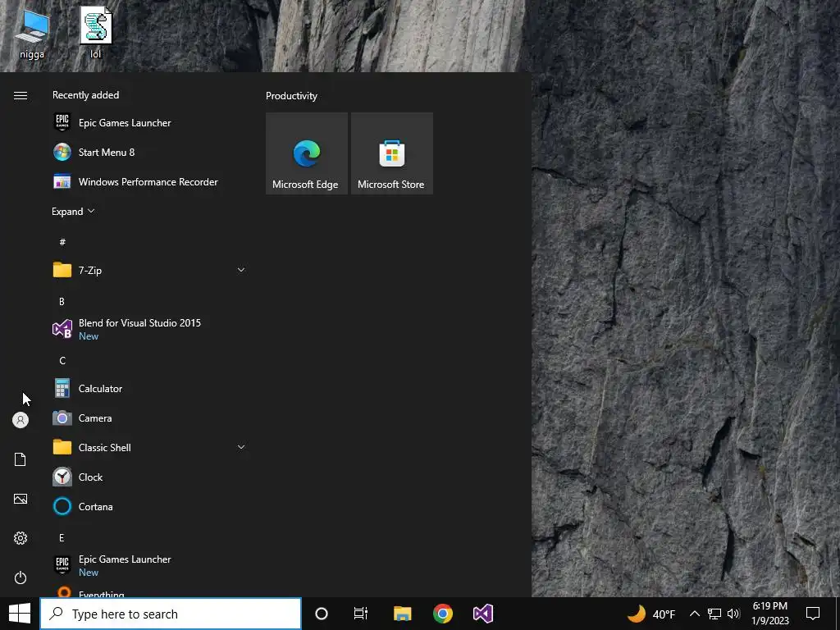Open File Explorer from taskbar
This screenshot has width=840, height=630.
(402, 614)
